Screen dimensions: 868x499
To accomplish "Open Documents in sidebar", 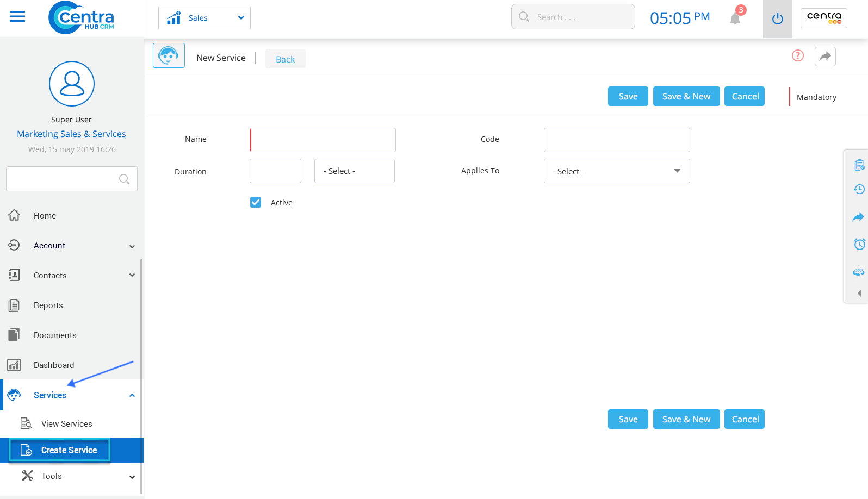I will [55, 335].
